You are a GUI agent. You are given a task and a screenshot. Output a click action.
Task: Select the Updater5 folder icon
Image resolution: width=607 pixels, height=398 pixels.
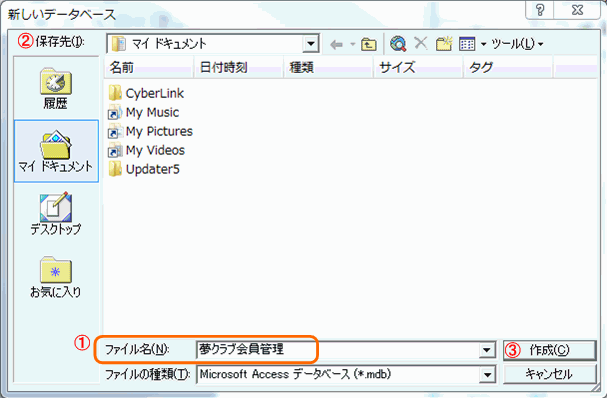(115, 169)
